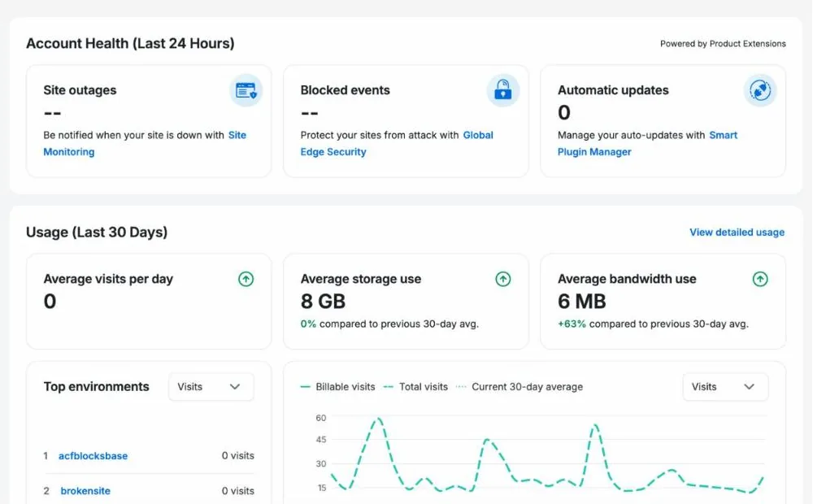Image resolution: width=813 pixels, height=504 pixels.
Task: Click the Average visits per day title
Action: click(108, 279)
